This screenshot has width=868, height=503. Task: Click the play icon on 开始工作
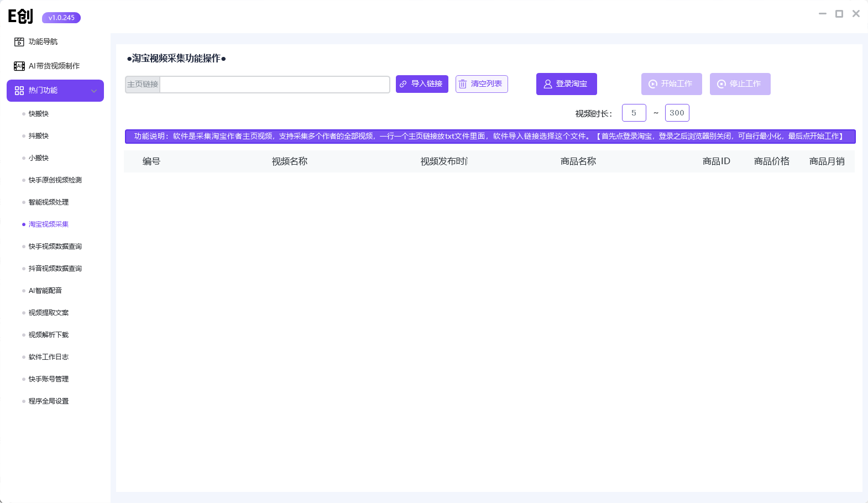653,84
